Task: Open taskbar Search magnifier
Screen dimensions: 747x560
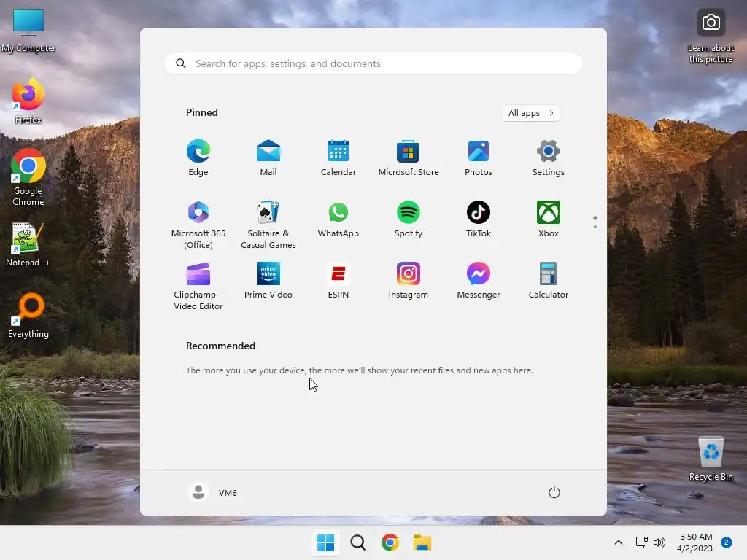Action: point(357,542)
